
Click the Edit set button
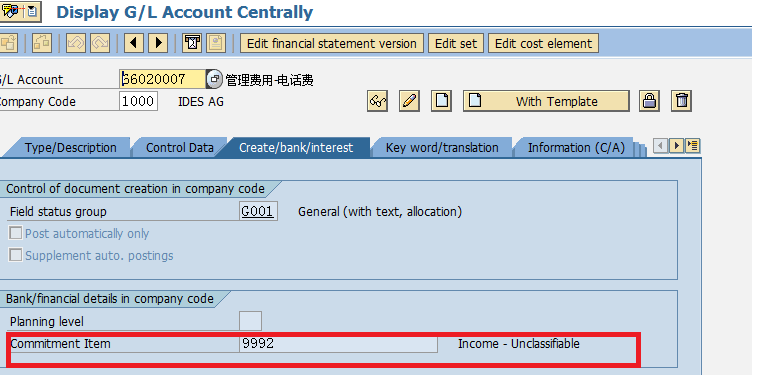(456, 43)
